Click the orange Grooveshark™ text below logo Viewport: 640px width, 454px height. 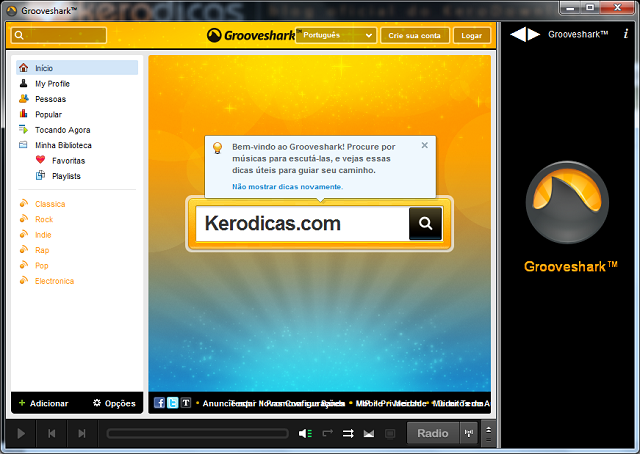point(571,267)
